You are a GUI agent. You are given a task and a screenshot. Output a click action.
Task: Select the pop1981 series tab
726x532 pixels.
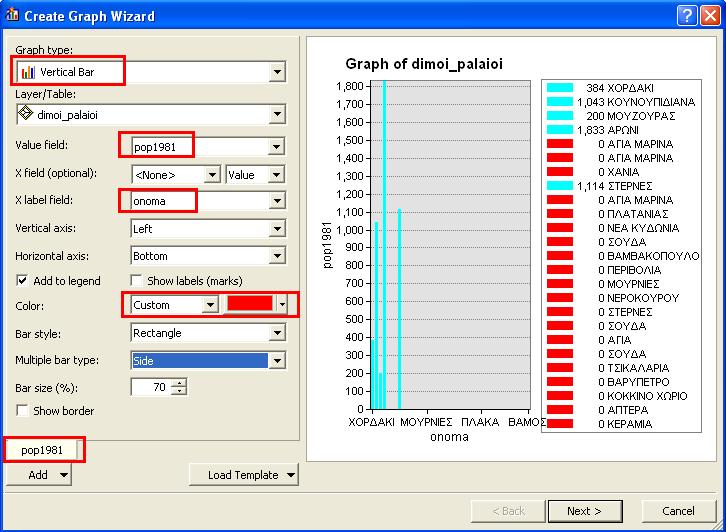[42, 450]
